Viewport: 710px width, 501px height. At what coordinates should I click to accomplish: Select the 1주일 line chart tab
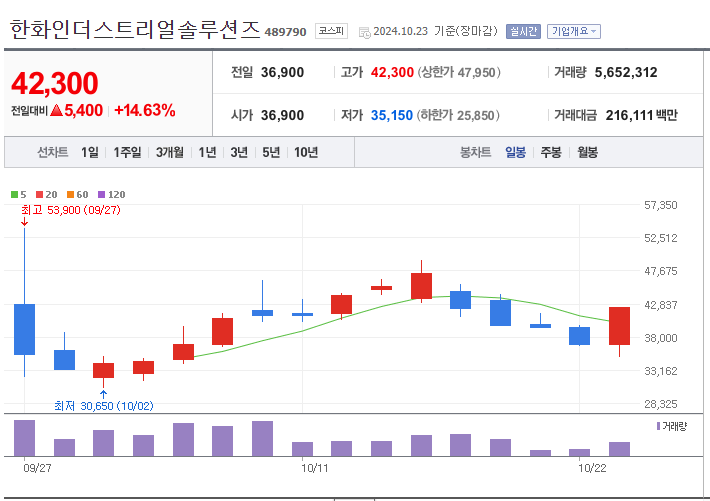(127, 152)
